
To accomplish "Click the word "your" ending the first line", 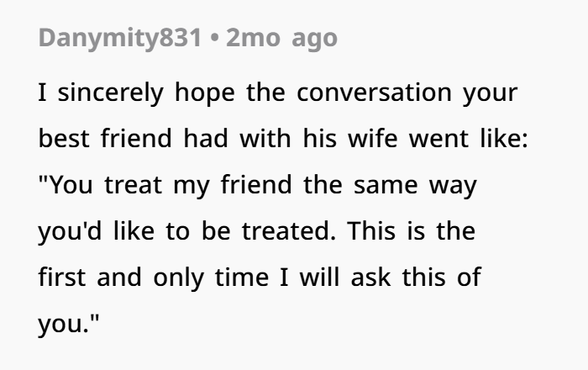I will coord(490,94).
